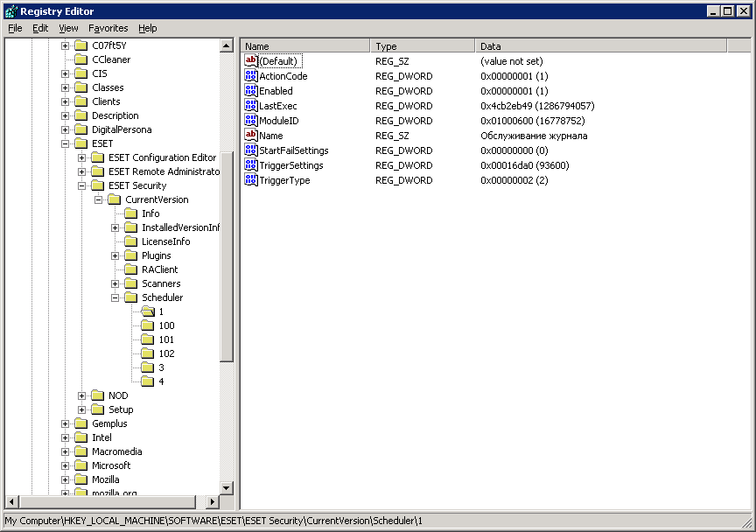Expand ESET Configuration Editor key
This screenshot has height=532, width=756.
81,157
